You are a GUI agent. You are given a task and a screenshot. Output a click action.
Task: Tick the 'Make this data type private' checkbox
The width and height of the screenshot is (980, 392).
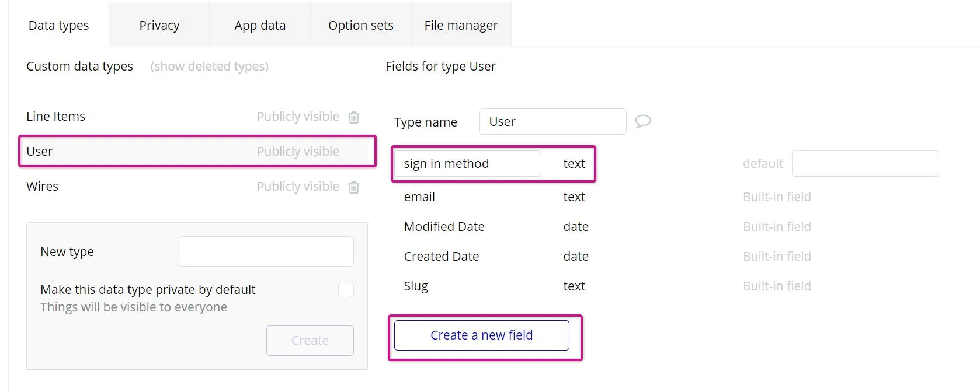click(x=346, y=289)
